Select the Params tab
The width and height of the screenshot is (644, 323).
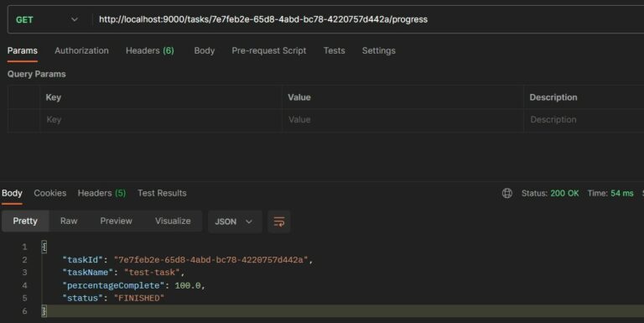(22, 50)
